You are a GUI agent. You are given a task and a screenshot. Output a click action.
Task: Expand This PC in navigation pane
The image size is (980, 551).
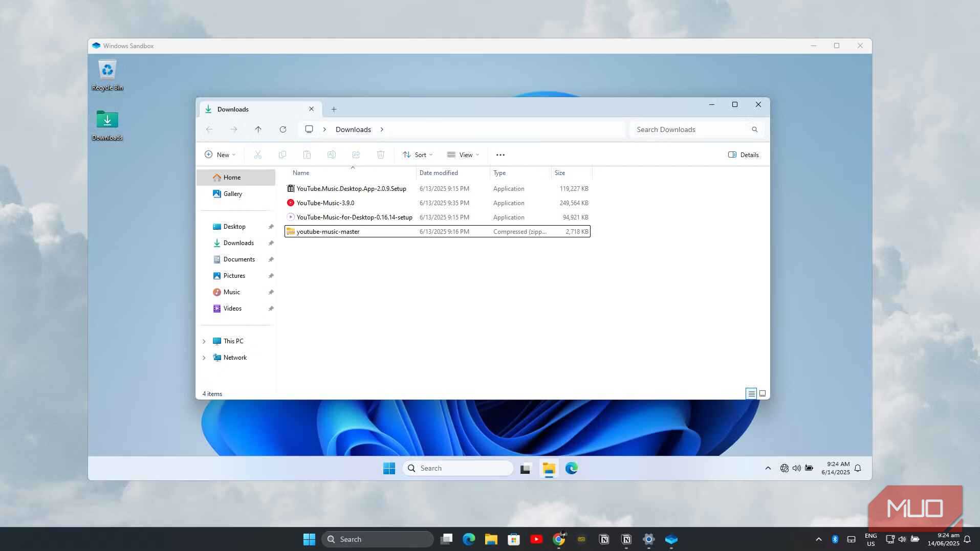(x=204, y=341)
